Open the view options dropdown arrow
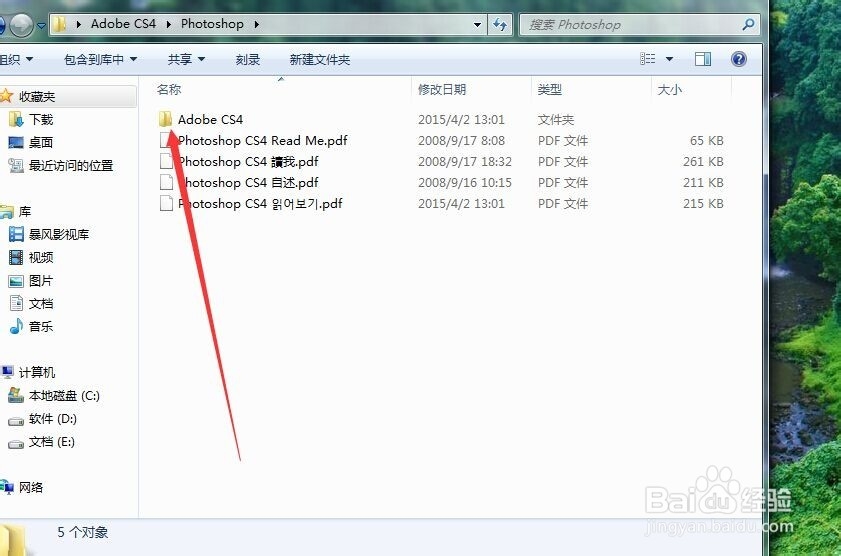 pyautogui.click(x=669, y=59)
